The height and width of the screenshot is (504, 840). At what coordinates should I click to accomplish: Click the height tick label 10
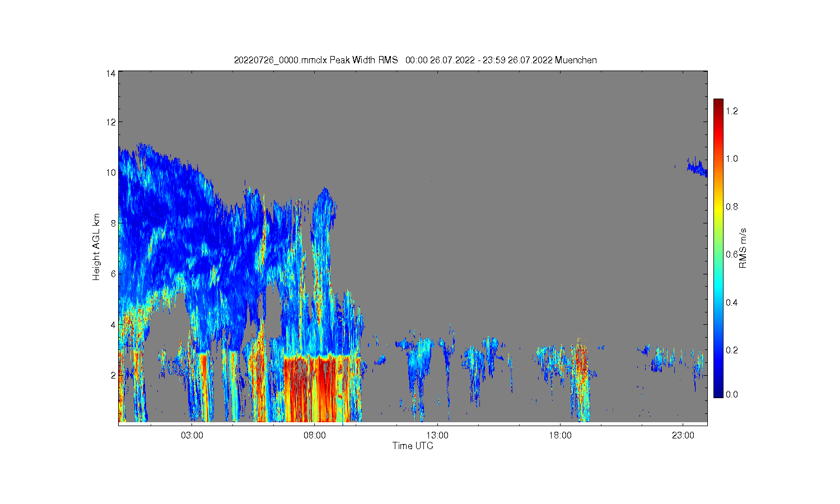click(111, 172)
